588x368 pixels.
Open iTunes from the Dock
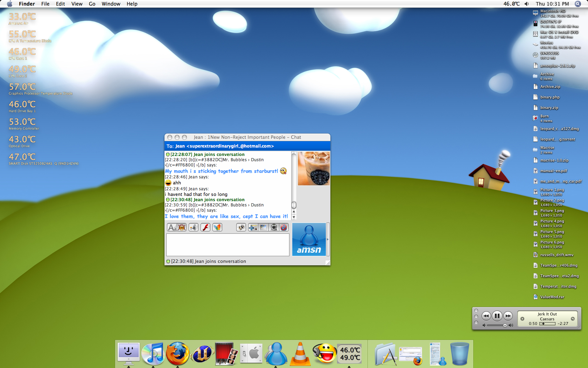[x=153, y=353]
